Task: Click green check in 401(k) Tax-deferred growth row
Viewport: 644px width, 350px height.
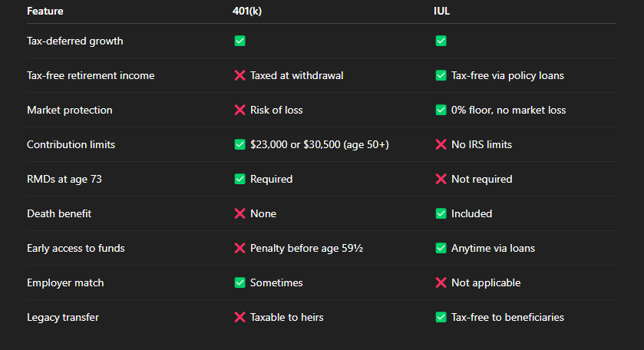Action: (239, 41)
